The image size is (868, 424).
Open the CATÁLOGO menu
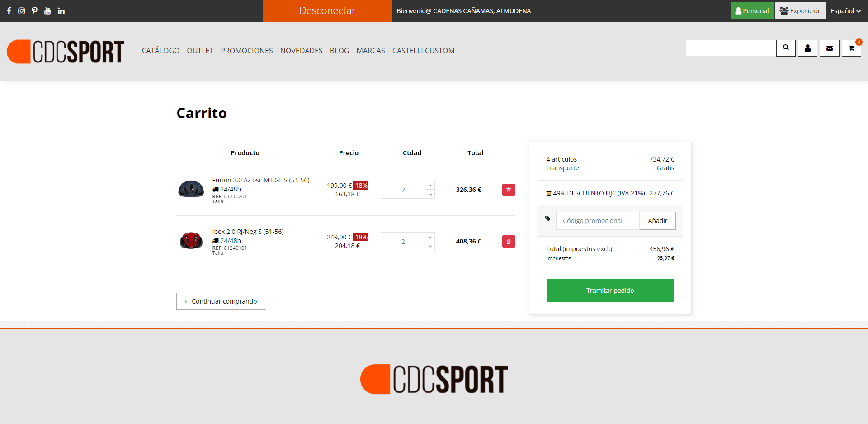pyautogui.click(x=160, y=51)
